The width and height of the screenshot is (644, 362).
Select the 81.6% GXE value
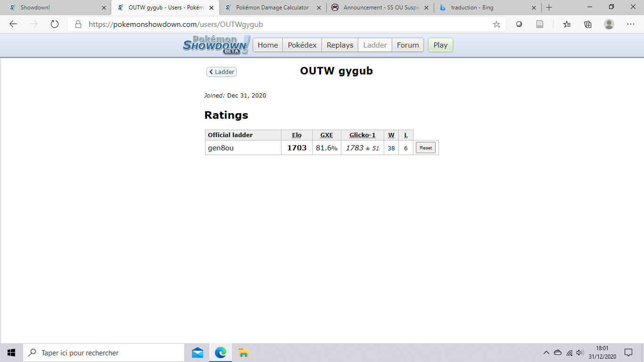point(327,148)
